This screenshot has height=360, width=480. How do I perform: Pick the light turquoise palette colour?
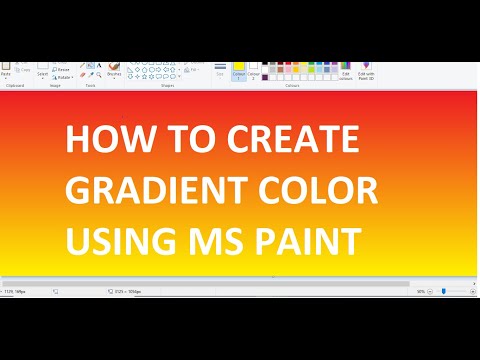pos(319,70)
